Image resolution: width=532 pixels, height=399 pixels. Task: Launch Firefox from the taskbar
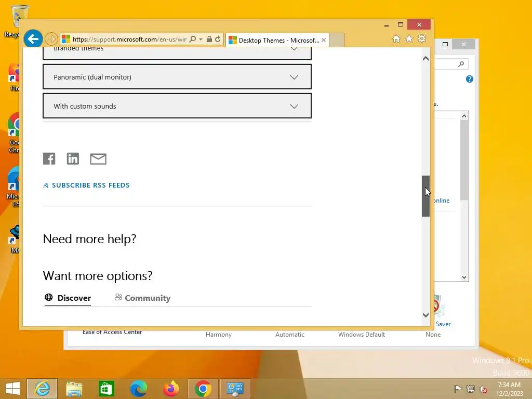(170, 389)
